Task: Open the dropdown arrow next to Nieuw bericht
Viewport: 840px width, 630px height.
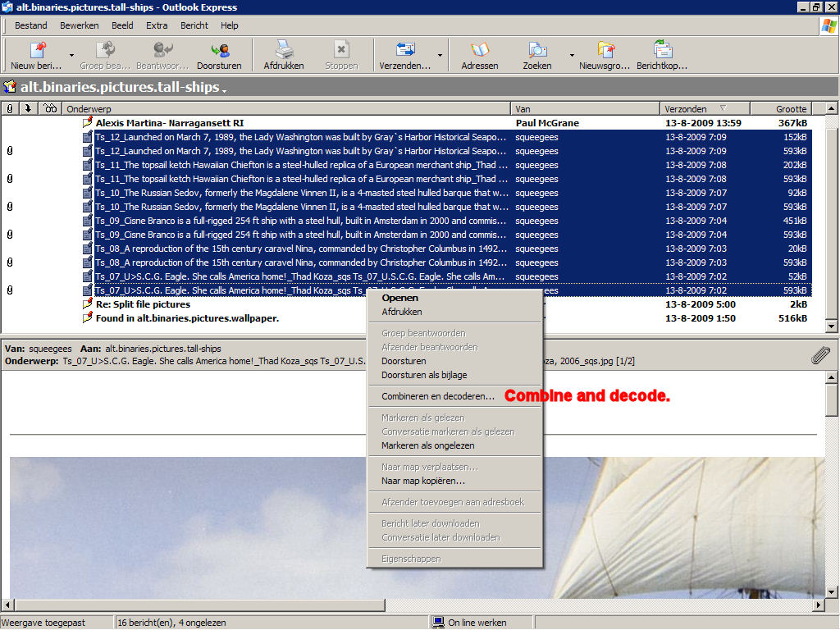Action: click(72, 55)
